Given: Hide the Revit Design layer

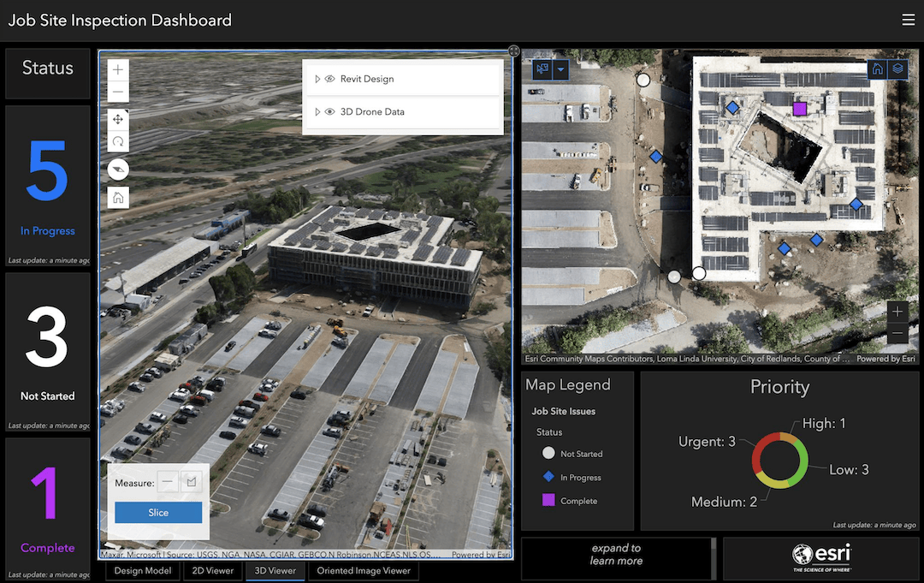Looking at the screenshot, I should coord(329,79).
